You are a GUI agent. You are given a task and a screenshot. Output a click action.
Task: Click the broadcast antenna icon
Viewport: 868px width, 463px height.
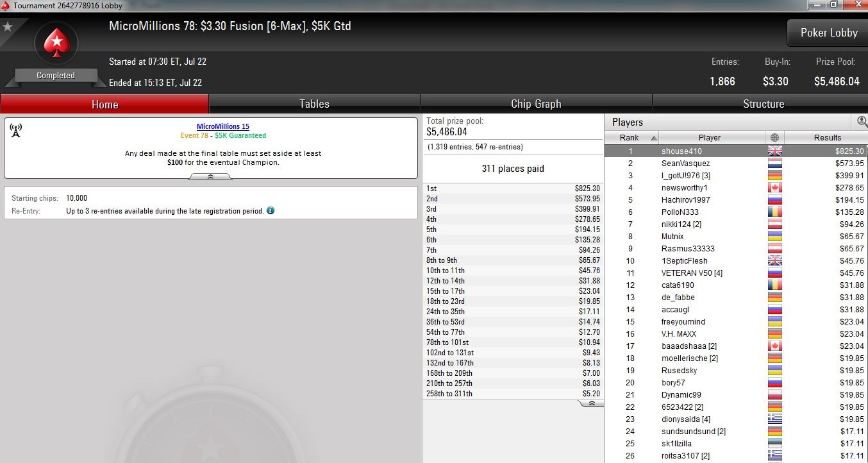click(x=16, y=130)
